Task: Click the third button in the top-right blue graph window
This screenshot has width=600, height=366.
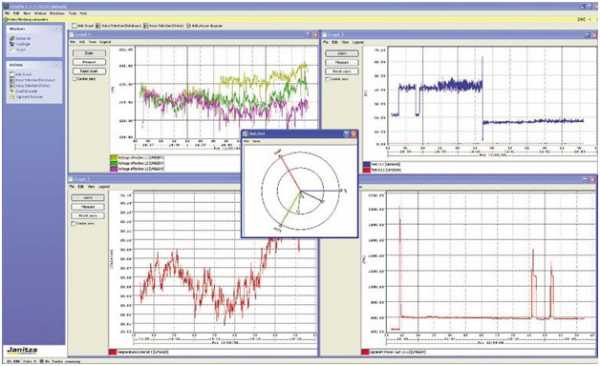Action: (342, 71)
